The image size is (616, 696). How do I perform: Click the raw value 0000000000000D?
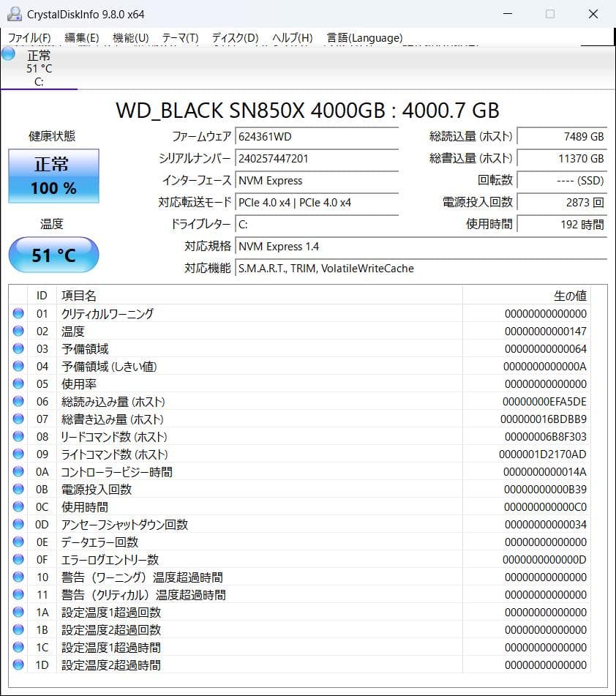pyautogui.click(x=544, y=560)
